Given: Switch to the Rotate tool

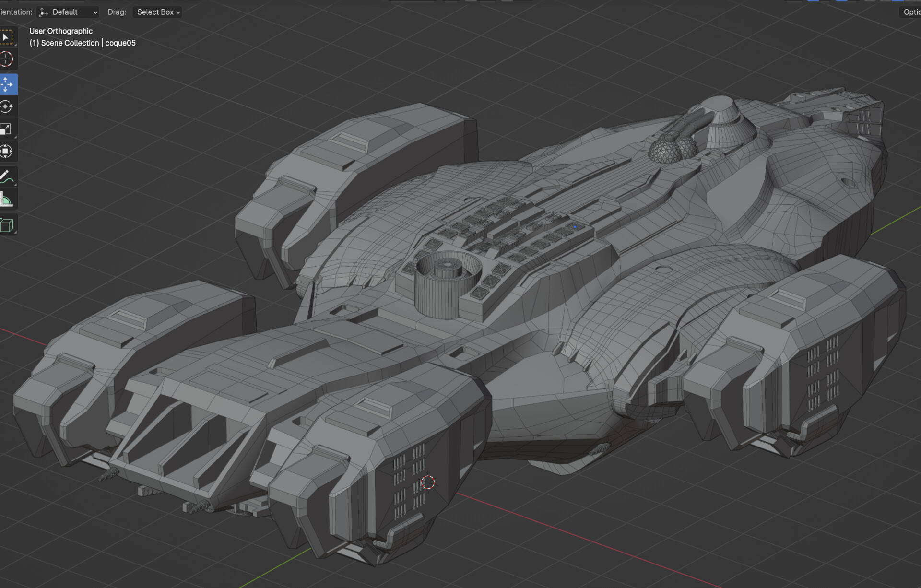Looking at the screenshot, I should pyautogui.click(x=7, y=106).
